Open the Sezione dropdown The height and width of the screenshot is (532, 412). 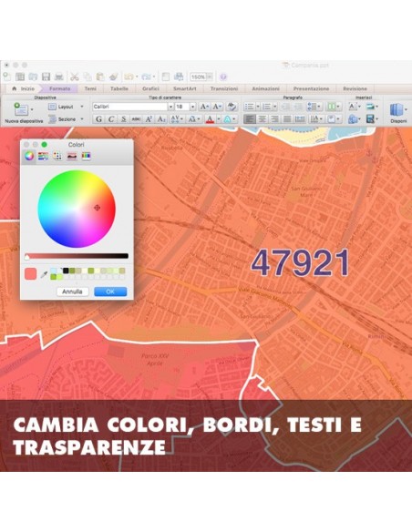point(82,119)
